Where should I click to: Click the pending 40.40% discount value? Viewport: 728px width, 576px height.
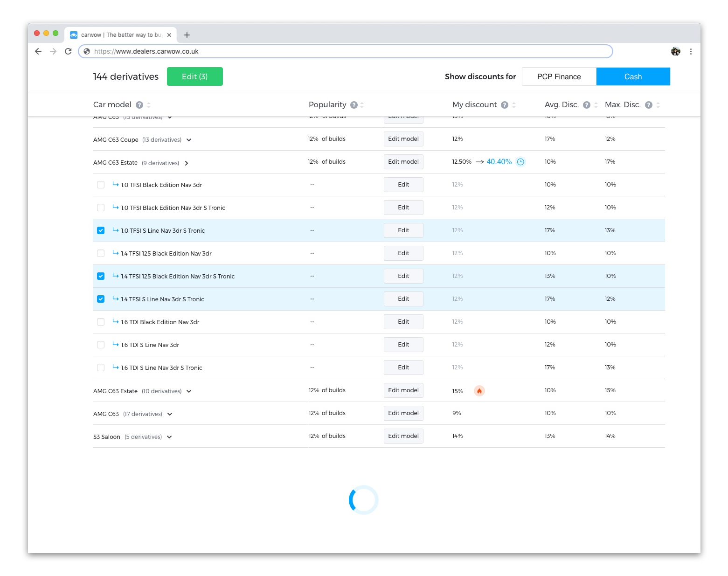(499, 162)
